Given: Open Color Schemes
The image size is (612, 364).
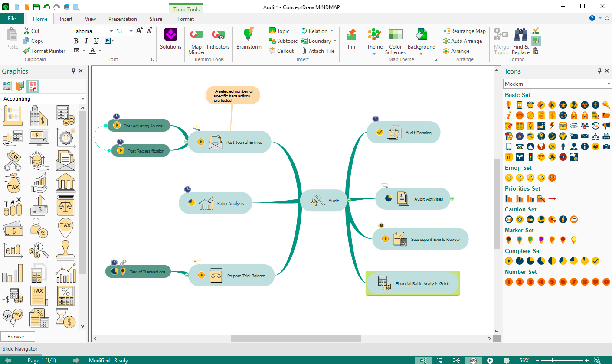Looking at the screenshot, I should (395, 42).
